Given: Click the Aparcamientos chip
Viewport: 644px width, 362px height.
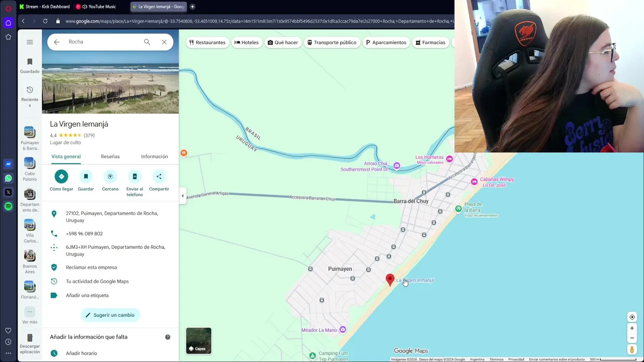Looking at the screenshot, I should point(386,42).
